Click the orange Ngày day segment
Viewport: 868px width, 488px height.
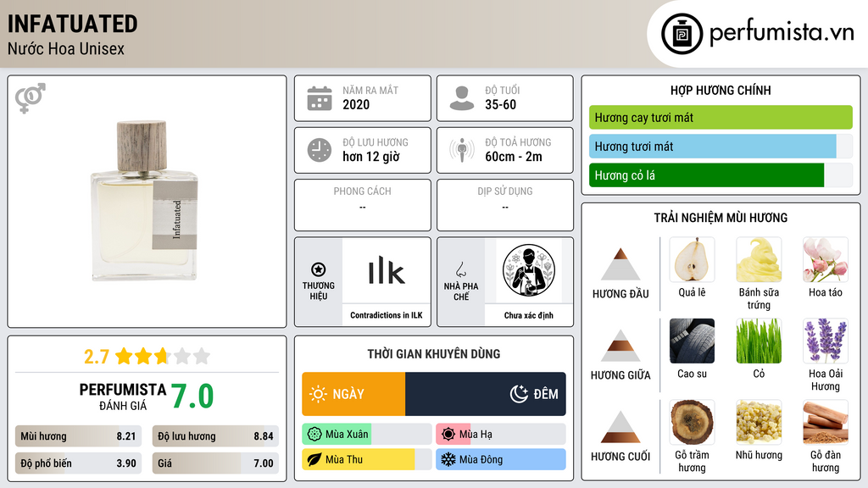[x=353, y=394]
